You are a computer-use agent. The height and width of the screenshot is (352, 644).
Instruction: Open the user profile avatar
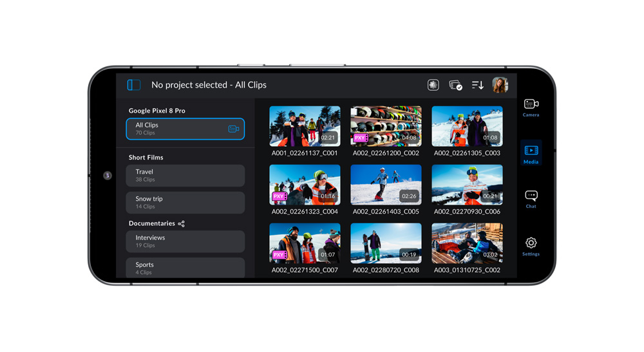500,85
